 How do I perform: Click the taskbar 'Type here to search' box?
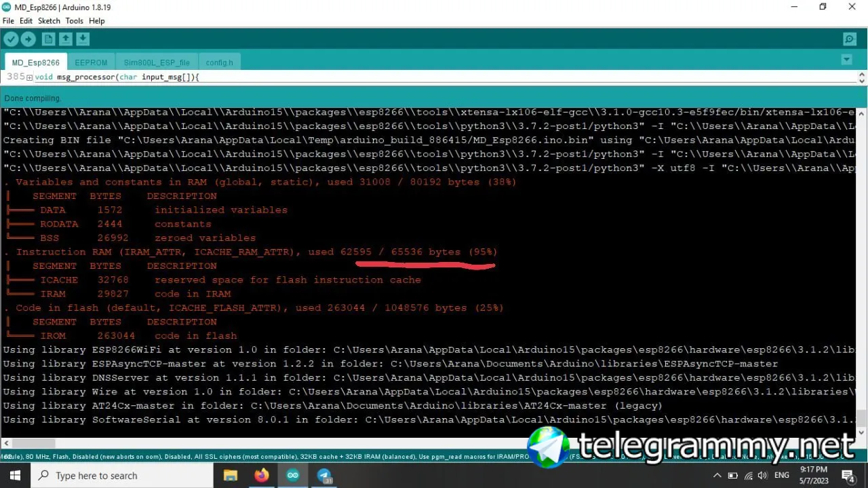click(x=123, y=475)
